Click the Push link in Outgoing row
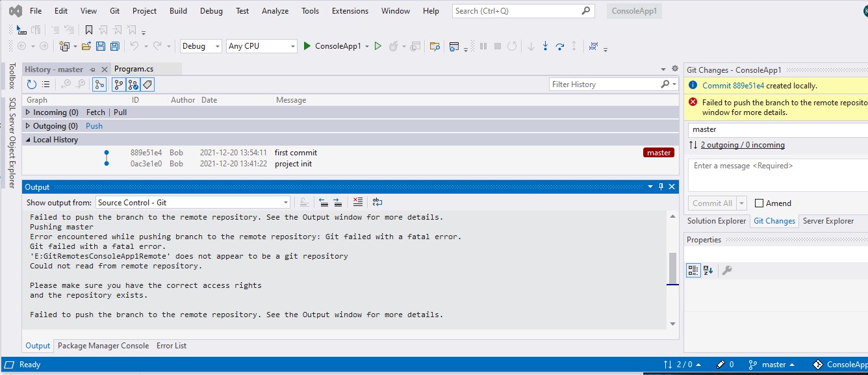This screenshot has height=375, width=868. click(x=94, y=126)
